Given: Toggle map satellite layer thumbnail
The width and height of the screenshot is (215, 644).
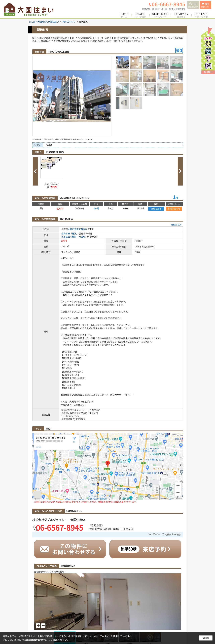Looking at the screenshot, I should point(37,494).
